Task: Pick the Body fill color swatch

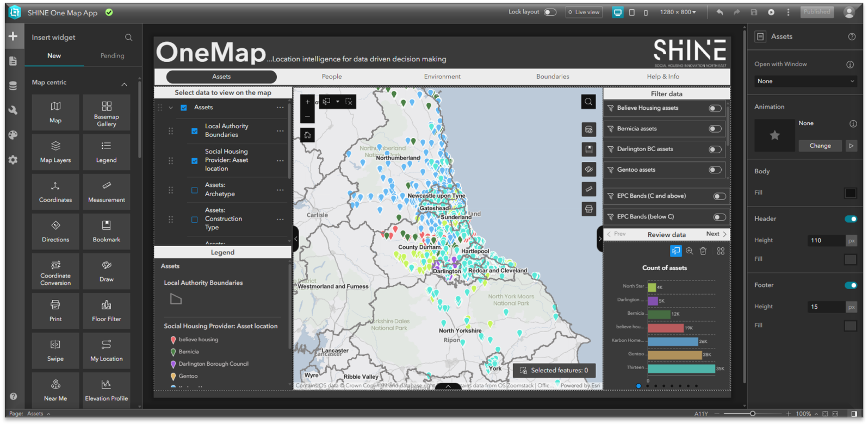Action: [x=851, y=193]
